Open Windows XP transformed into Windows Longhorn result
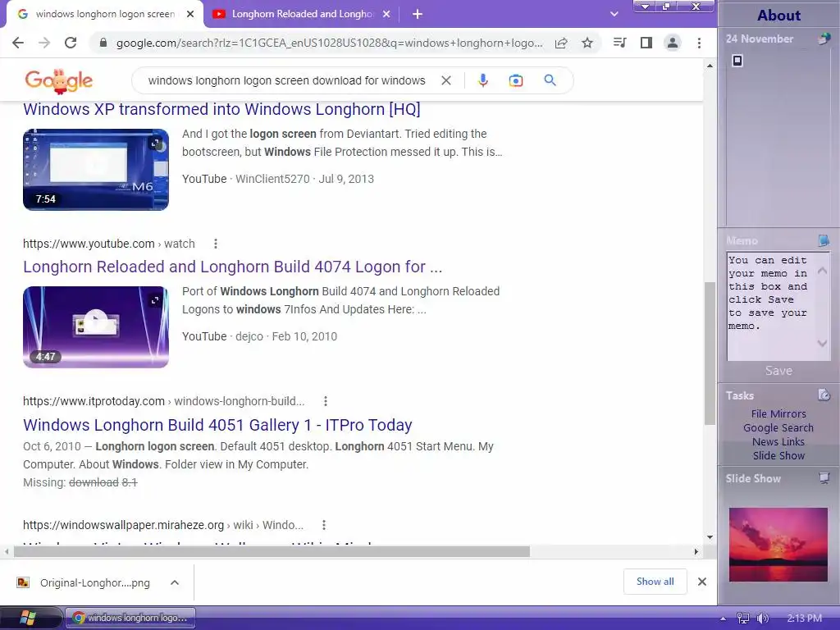The image size is (840, 630). pyautogui.click(x=221, y=109)
